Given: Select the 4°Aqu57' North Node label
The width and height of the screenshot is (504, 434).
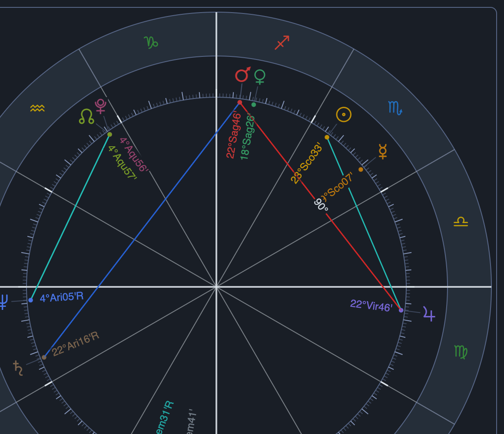Looking at the screenshot, I should coord(123,163).
